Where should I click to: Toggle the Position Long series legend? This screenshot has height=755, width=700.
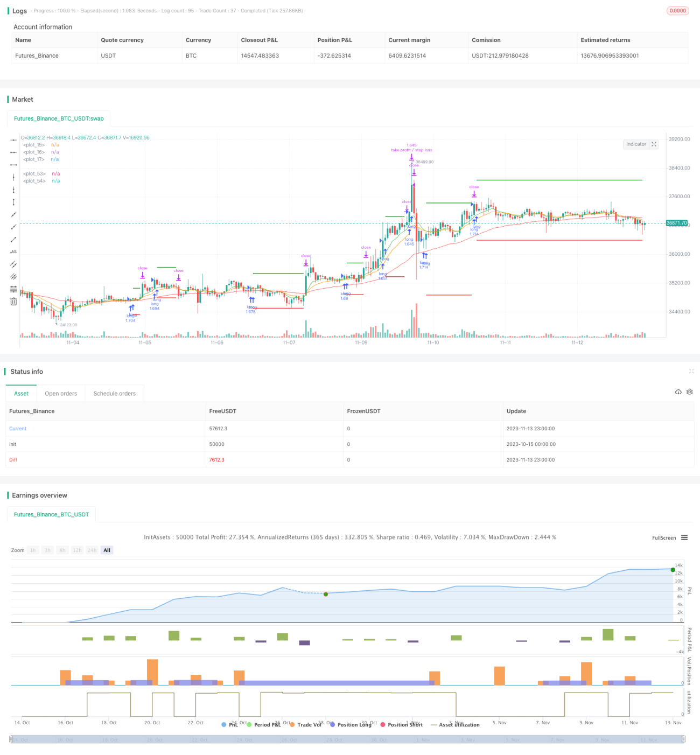click(351, 724)
